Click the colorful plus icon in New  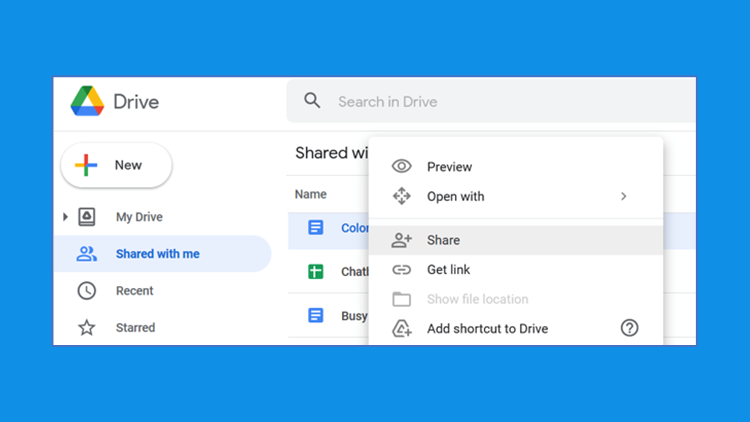(86, 165)
